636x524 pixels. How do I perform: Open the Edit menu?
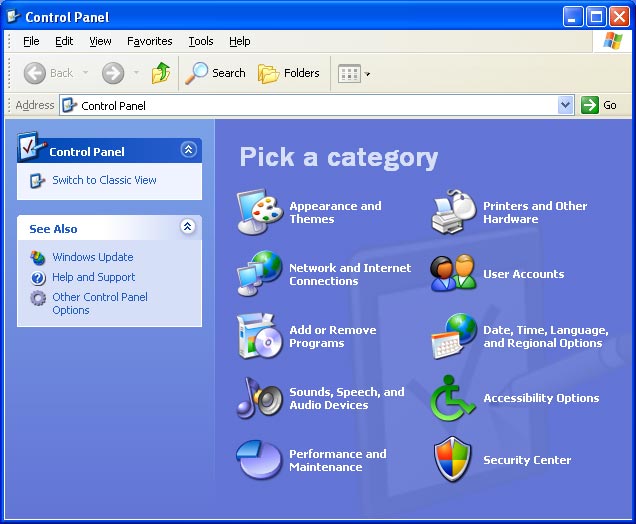64,41
